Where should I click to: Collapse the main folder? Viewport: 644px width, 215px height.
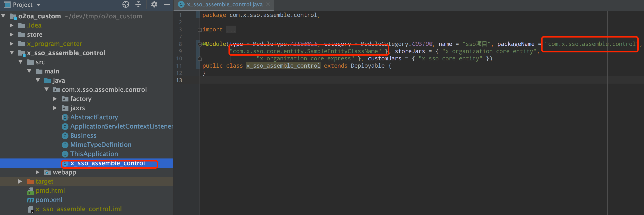29,72
